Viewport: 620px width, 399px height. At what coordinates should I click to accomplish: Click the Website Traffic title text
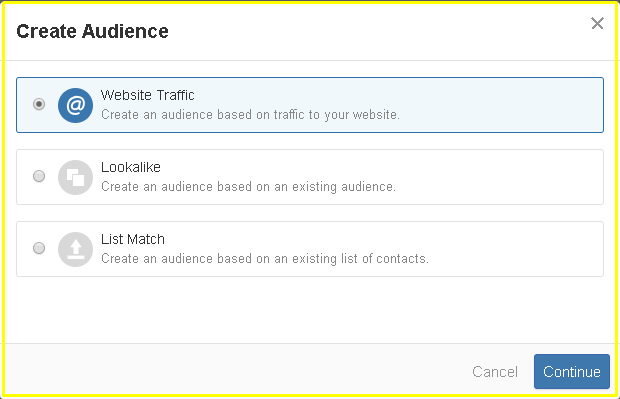[x=147, y=95]
